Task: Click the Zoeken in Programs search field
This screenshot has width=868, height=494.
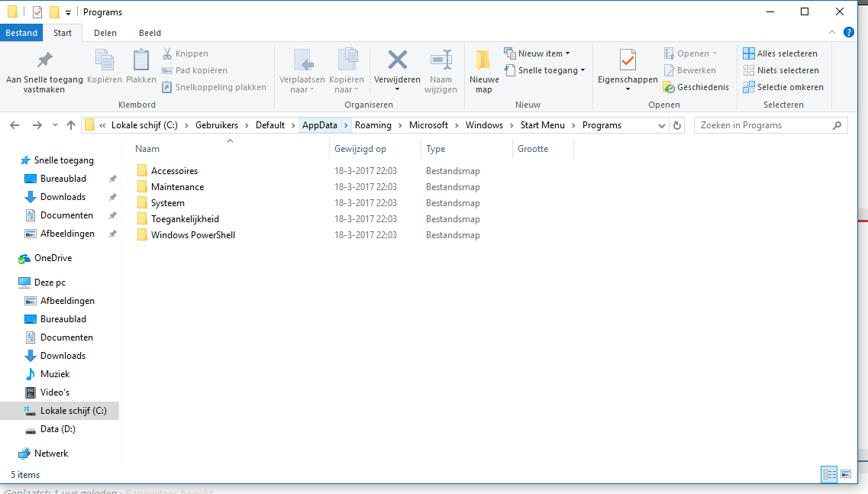Action: [x=762, y=125]
